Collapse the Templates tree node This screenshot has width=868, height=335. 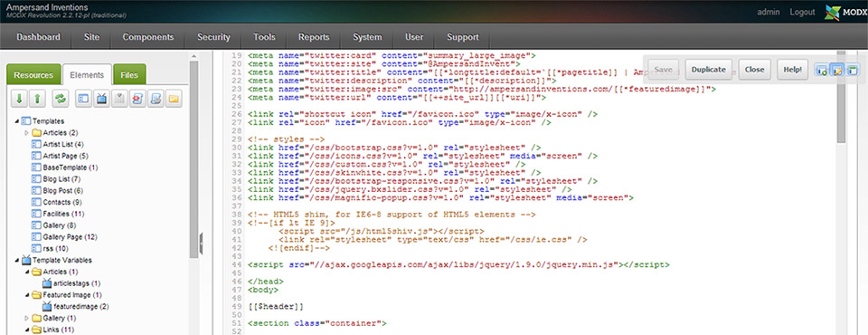(x=16, y=121)
